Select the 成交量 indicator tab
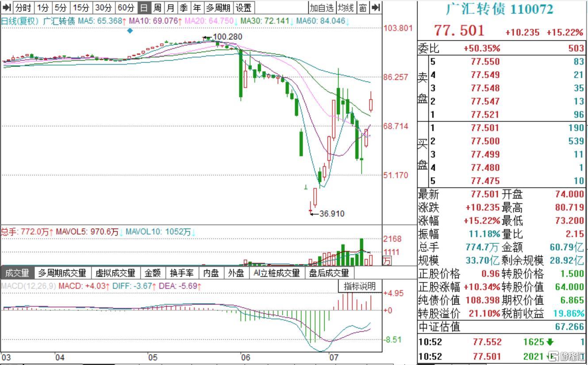 click(17, 273)
